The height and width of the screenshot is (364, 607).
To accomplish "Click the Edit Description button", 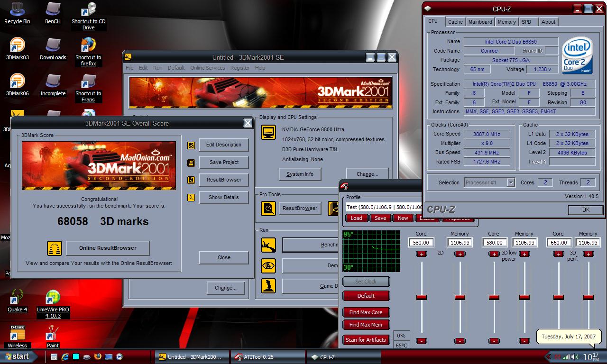I will click(224, 145).
